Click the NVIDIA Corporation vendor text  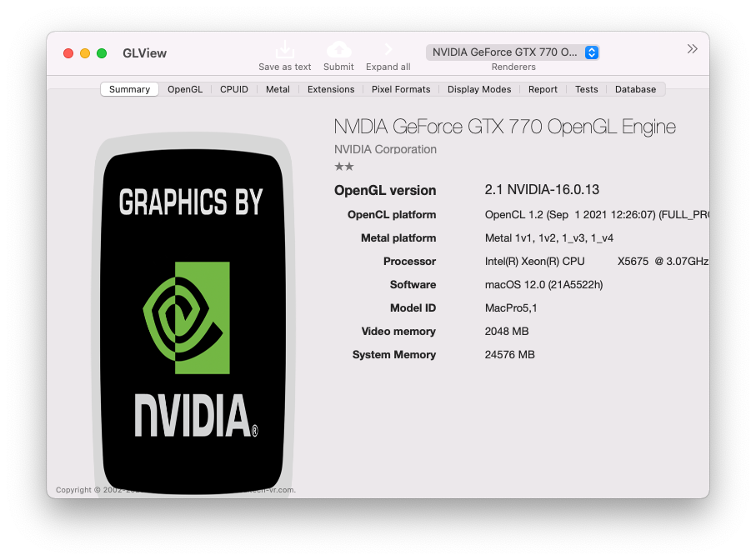tap(385, 149)
